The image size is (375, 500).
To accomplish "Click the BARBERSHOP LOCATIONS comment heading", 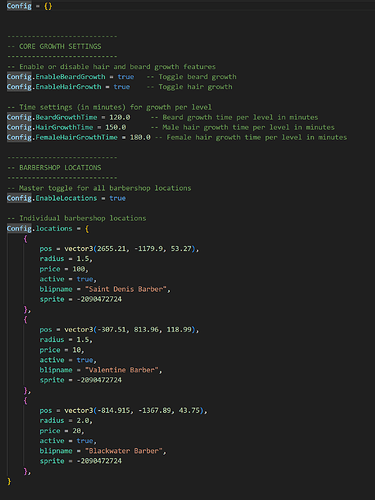I will coord(54,167).
